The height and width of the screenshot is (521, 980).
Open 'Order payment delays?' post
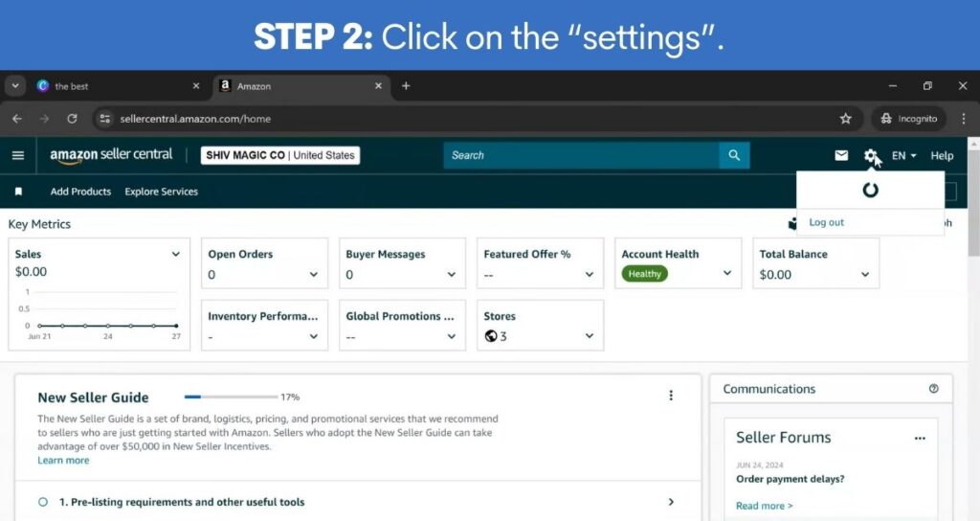[x=790, y=479]
